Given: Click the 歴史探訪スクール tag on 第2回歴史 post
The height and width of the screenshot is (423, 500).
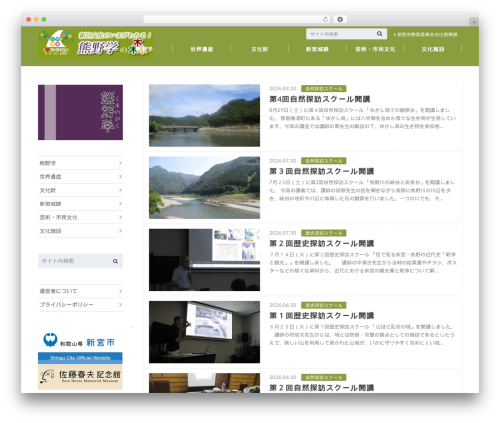Looking at the screenshot, I should pyautogui.click(x=324, y=233).
